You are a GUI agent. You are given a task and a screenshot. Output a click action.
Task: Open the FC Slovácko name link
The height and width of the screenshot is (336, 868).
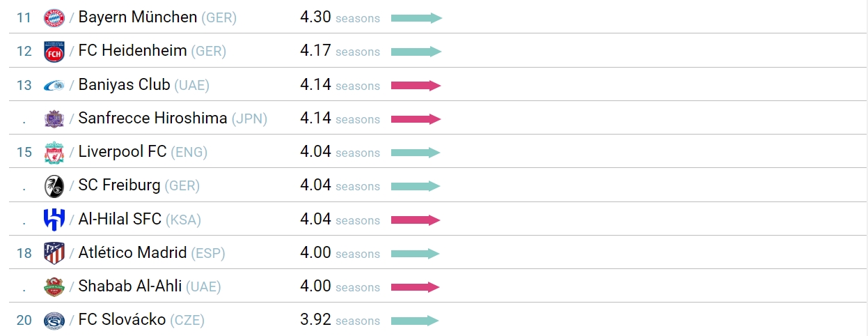[122, 320]
